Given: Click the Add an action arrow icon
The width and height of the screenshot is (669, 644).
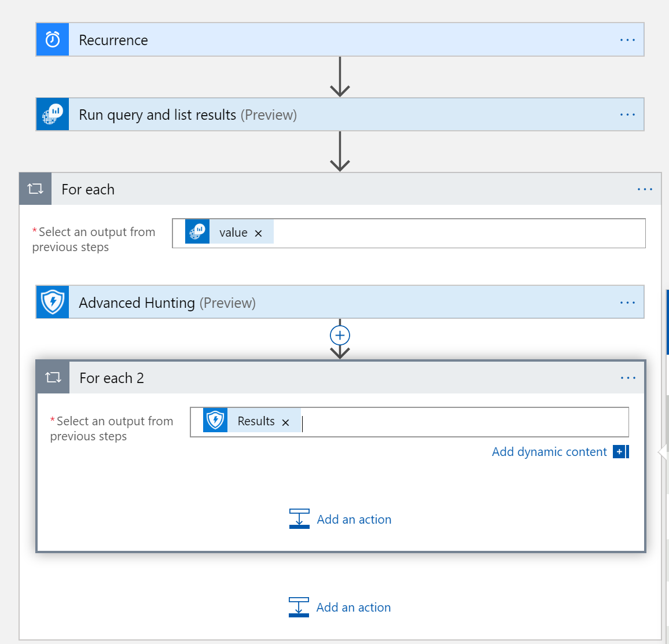Looking at the screenshot, I should [x=299, y=519].
